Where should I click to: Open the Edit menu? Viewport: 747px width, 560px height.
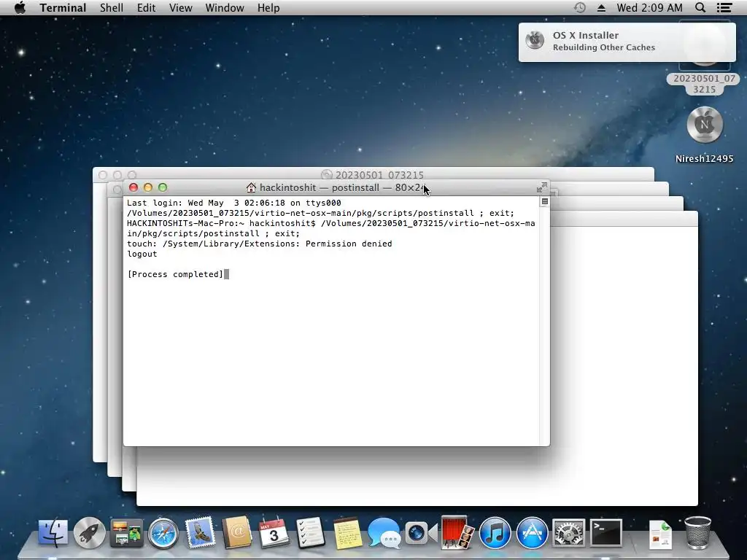[x=146, y=7]
